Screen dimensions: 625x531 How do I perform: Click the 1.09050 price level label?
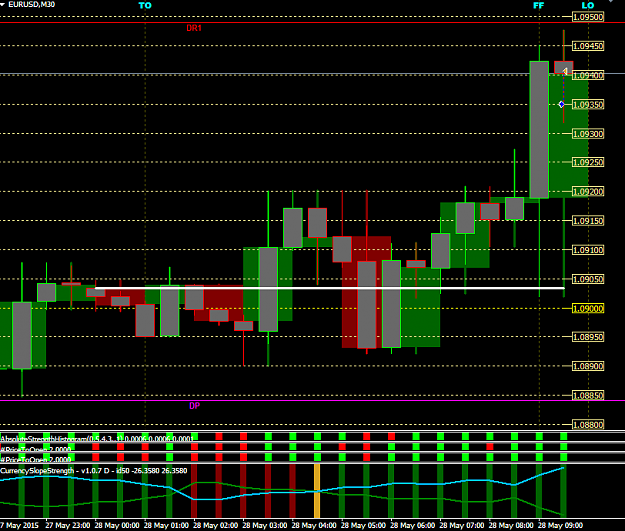point(588,279)
